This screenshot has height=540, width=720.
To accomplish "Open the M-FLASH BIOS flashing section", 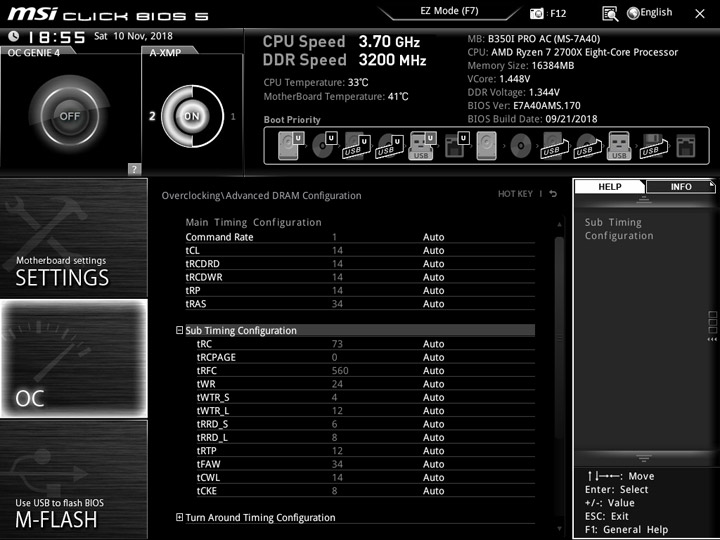I will click(73, 479).
